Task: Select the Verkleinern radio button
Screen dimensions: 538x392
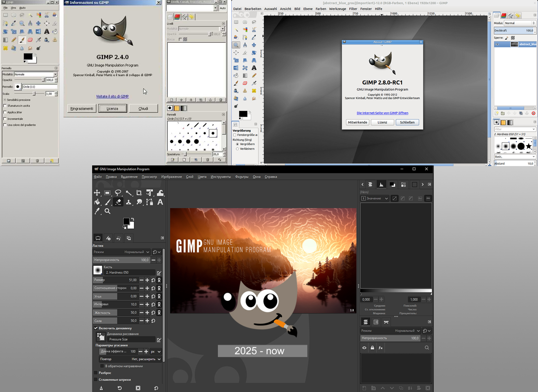Action: (x=237, y=149)
